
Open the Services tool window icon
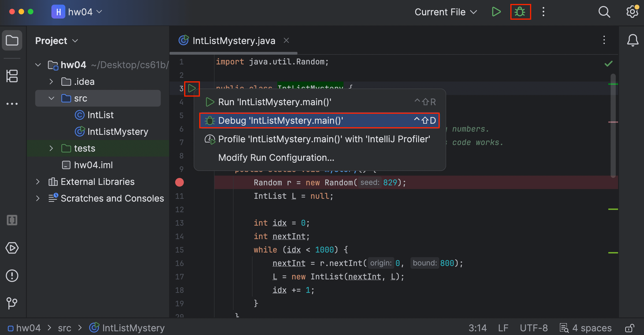pyautogui.click(x=12, y=248)
